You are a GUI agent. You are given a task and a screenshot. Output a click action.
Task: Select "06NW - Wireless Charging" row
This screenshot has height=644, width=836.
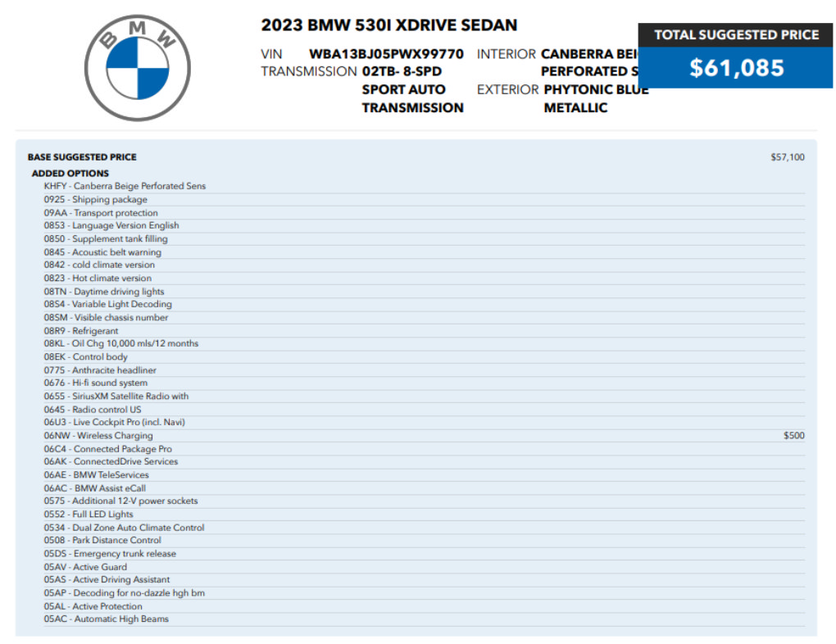[425, 436]
